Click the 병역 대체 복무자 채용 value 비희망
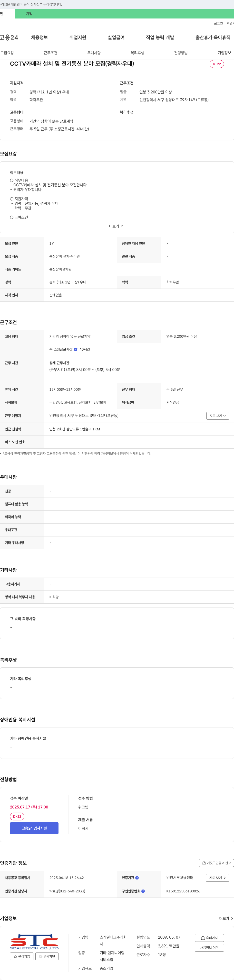Image resolution: width=234 pixels, height=980 pixels. point(54,597)
